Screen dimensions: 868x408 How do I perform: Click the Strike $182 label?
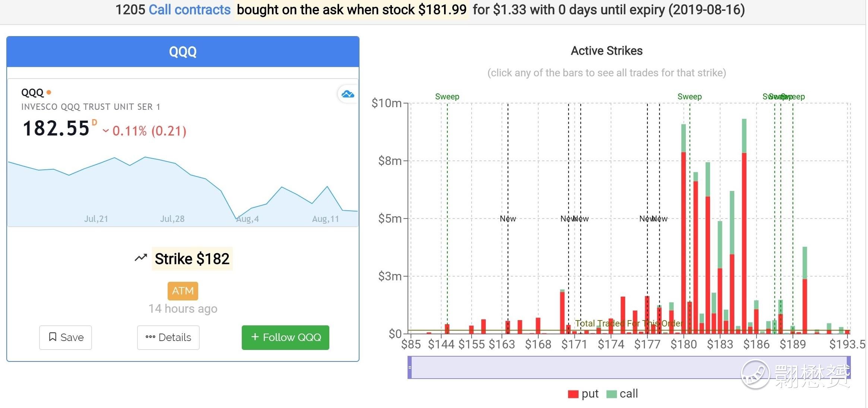tap(192, 259)
